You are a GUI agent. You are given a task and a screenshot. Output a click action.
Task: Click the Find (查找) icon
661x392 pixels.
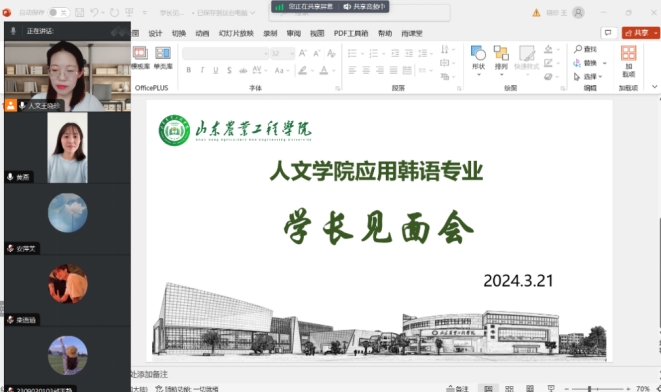click(578, 49)
